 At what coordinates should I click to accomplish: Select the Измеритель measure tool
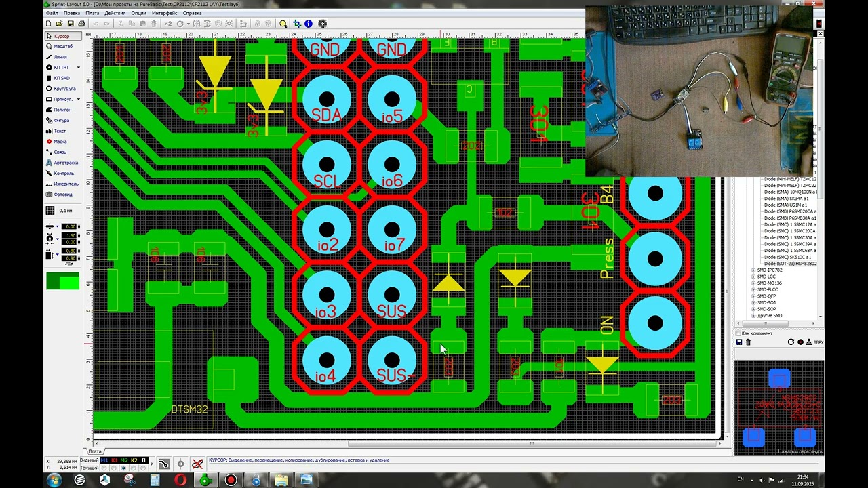[64, 184]
